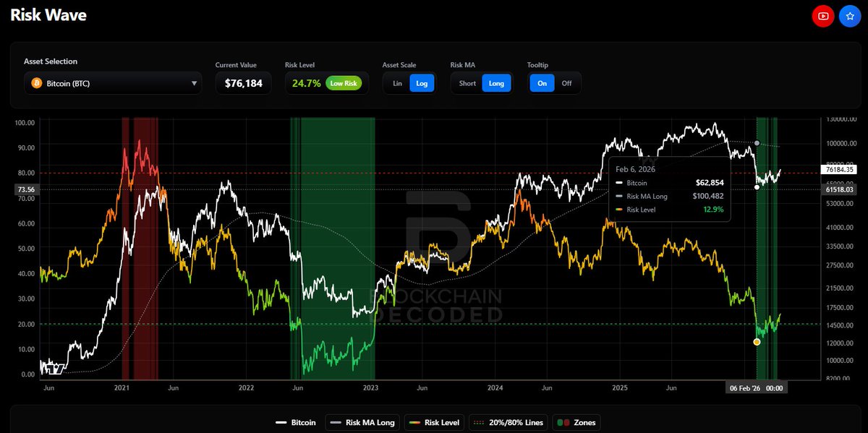868x433 pixels.
Task: Set Asset Scale to Lin
Action: (397, 83)
